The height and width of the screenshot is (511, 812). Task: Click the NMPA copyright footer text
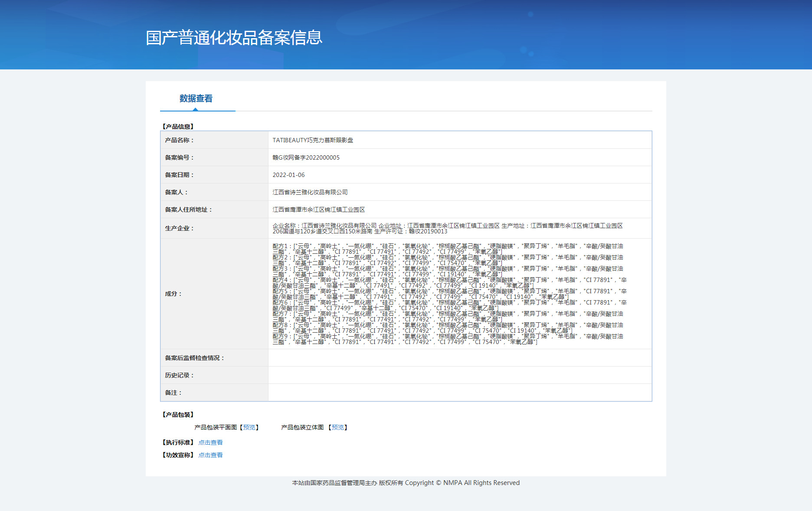coord(406,483)
